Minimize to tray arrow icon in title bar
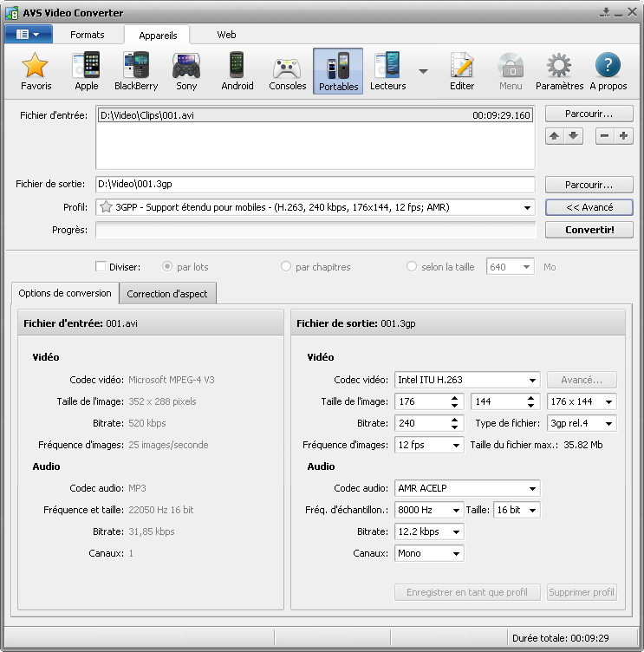 605,12
